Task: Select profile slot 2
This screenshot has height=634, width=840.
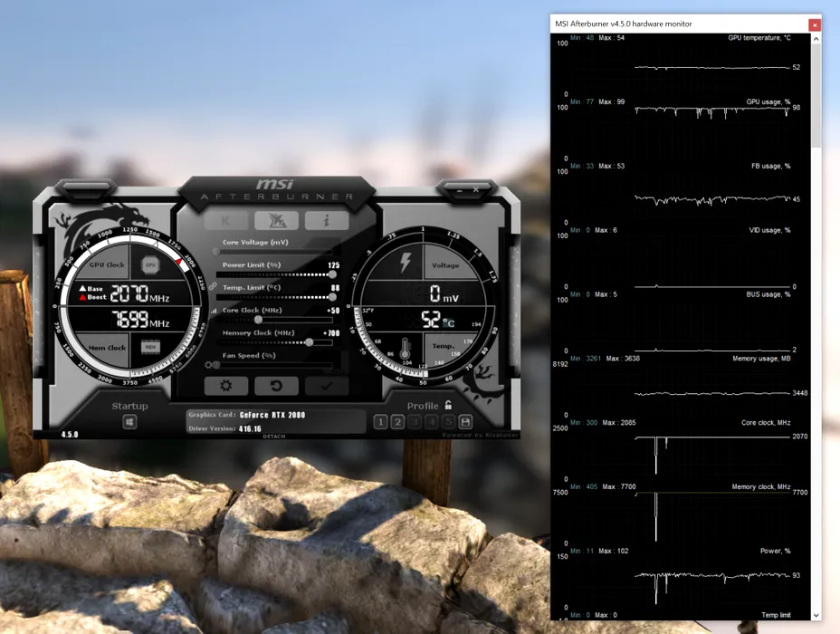Action: 397,422
